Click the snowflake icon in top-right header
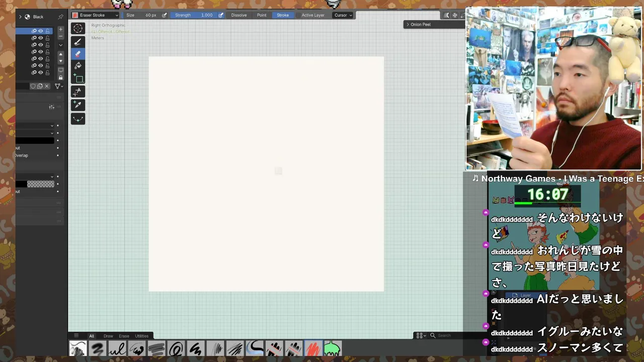Viewport: 644px width, 362px height. [x=455, y=15]
